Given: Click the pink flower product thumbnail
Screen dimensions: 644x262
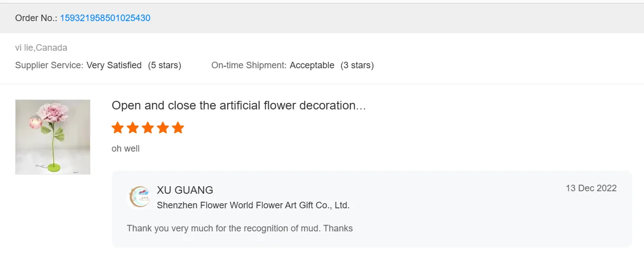Looking at the screenshot, I should point(53,137).
